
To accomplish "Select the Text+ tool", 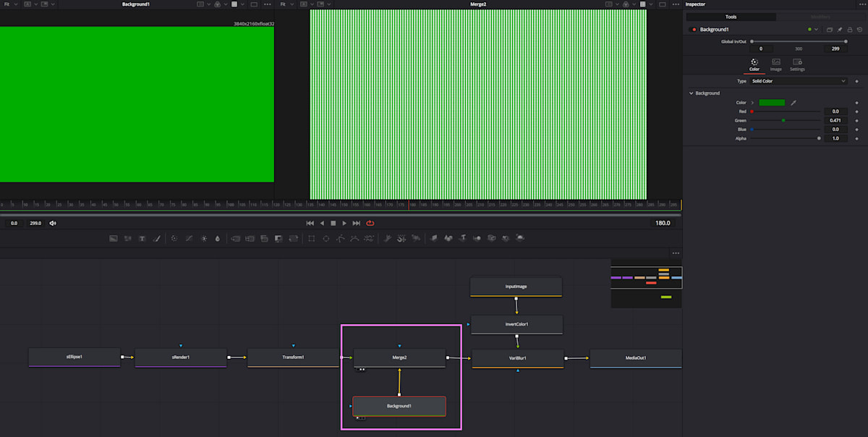I will 142,238.
